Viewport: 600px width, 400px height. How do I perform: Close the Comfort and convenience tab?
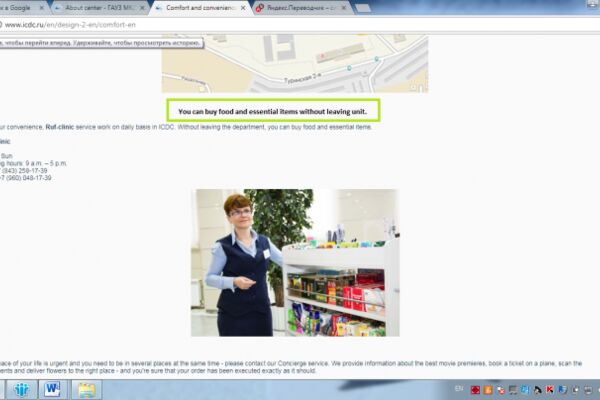coord(243,8)
